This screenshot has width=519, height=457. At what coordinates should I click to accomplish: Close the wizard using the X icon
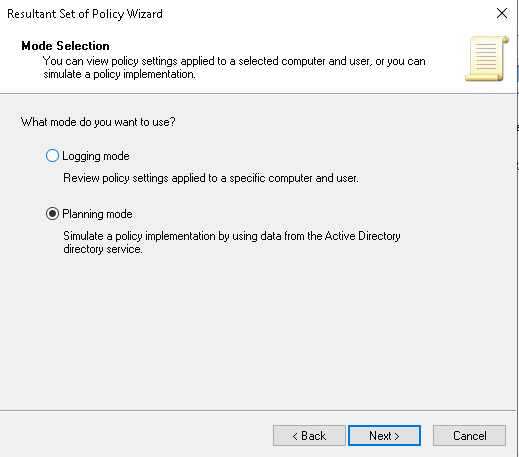click(x=502, y=13)
